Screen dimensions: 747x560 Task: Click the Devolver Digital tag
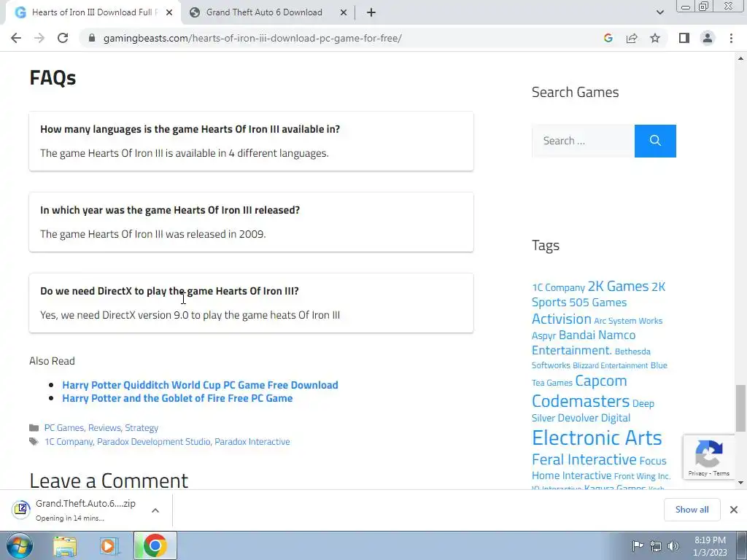594,418
